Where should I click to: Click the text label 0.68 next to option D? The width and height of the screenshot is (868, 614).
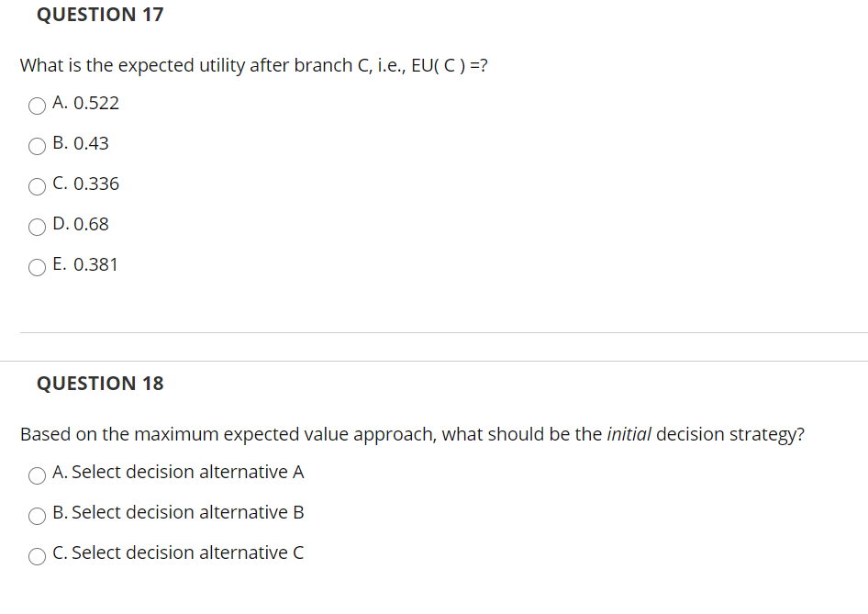click(x=91, y=225)
